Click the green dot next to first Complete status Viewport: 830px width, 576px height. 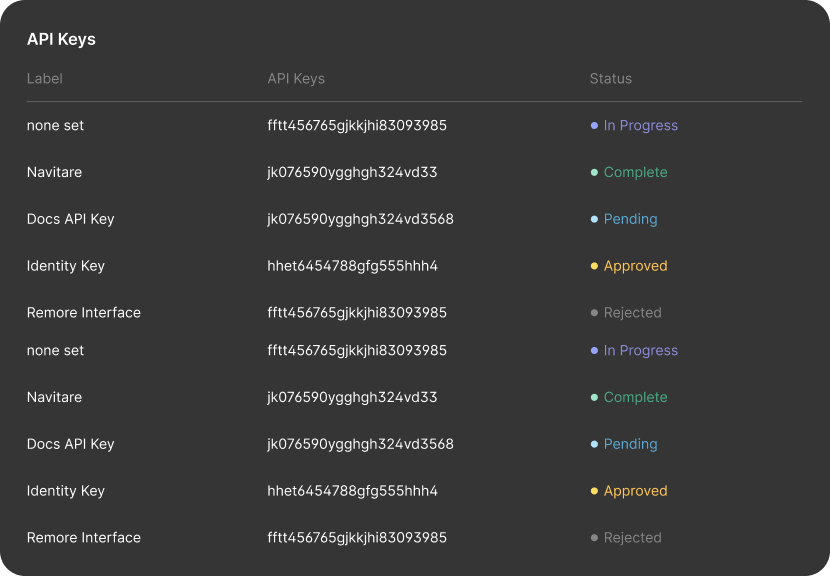click(x=594, y=172)
